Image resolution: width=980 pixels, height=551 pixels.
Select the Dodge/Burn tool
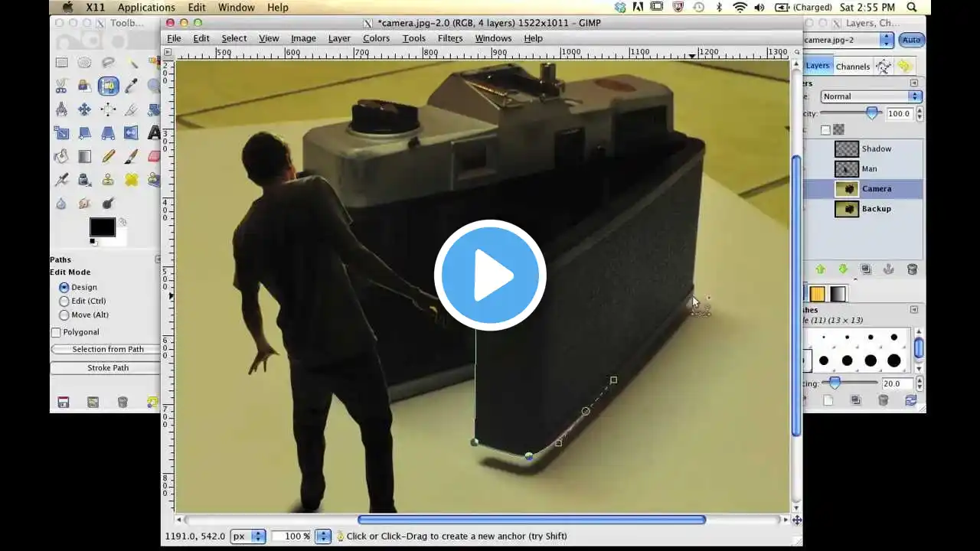[108, 204]
